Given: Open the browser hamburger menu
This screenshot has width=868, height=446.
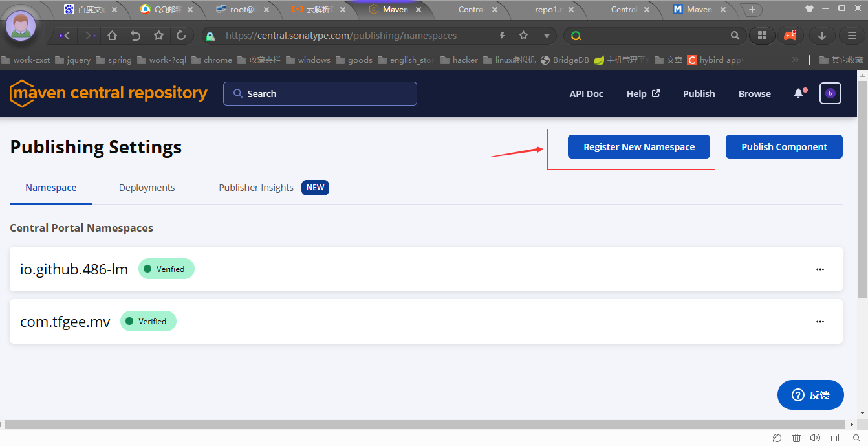Looking at the screenshot, I should [852, 36].
